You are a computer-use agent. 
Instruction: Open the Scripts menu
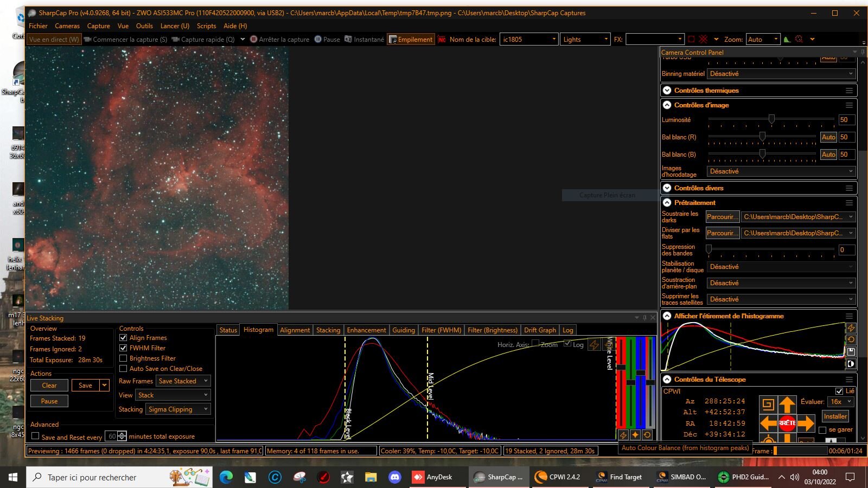206,26
